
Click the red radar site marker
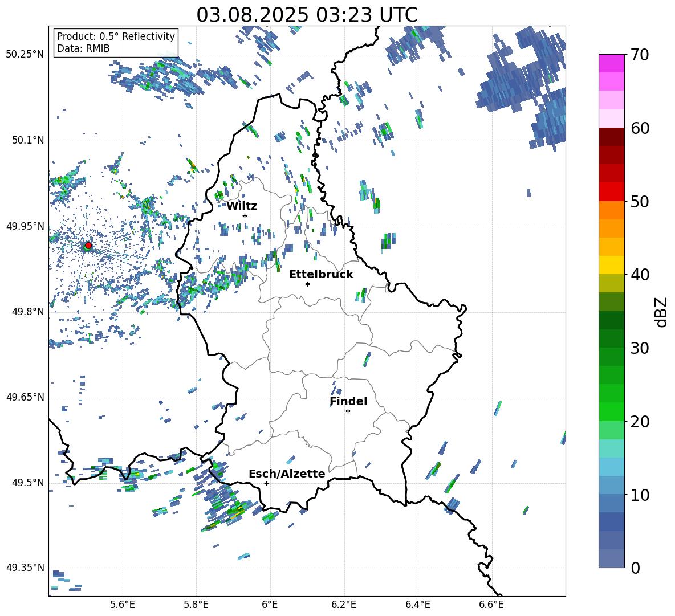point(88,245)
